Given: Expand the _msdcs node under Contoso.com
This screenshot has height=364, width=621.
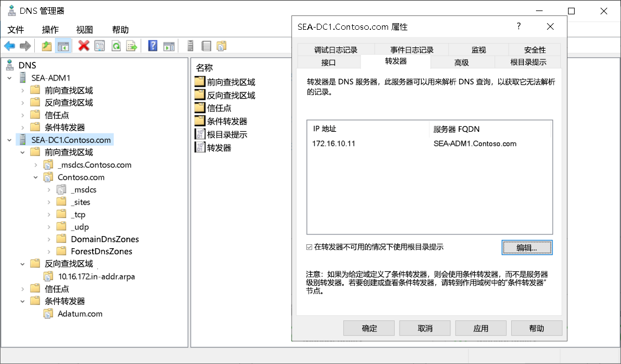Looking at the screenshot, I should (50, 189).
